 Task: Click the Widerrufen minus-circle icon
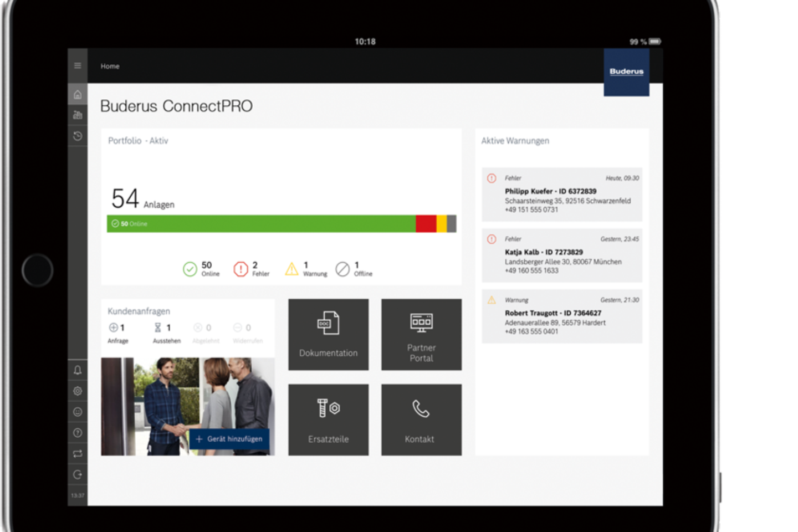point(237,328)
